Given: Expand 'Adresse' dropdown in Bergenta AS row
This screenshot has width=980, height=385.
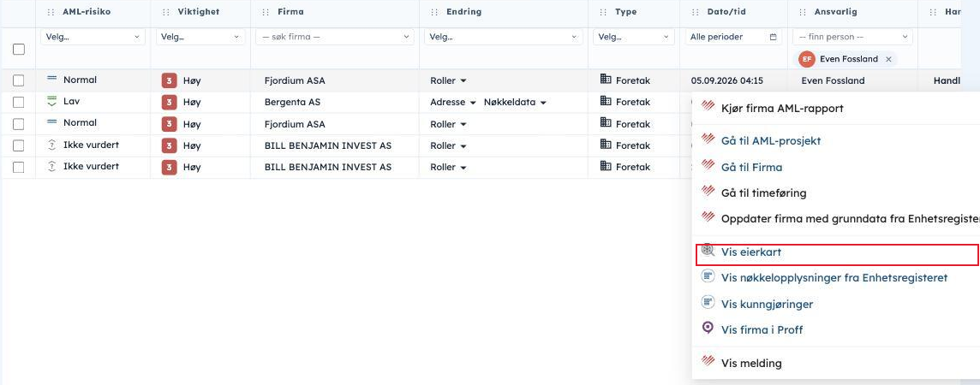Looking at the screenshot, I should (x=453, y=103).
